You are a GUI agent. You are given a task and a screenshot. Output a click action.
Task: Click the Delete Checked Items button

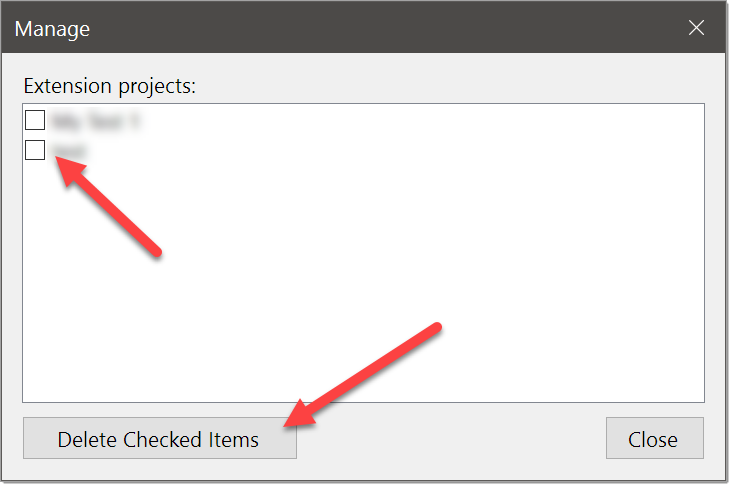point(160,438)
